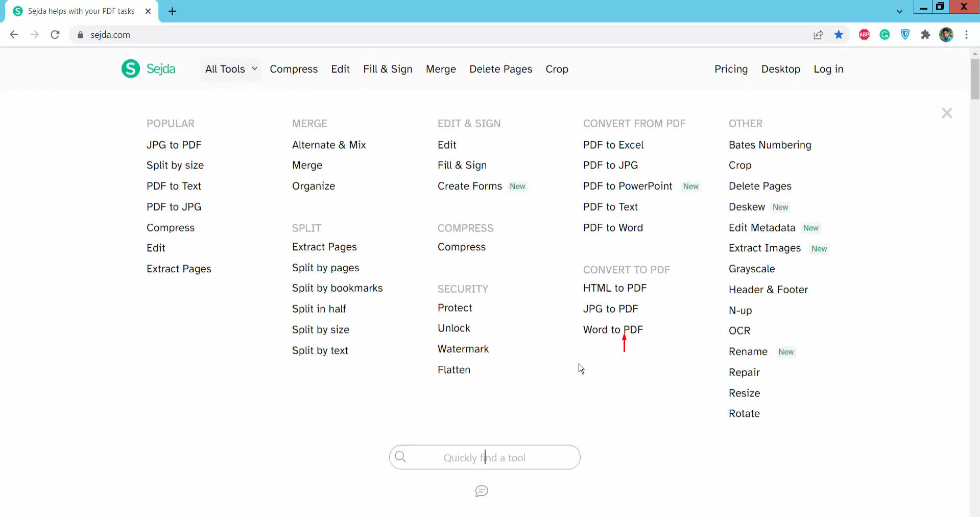Click the browser forward arrow
The height and width of the screenshot is (517, 980).
click(34, 35)
